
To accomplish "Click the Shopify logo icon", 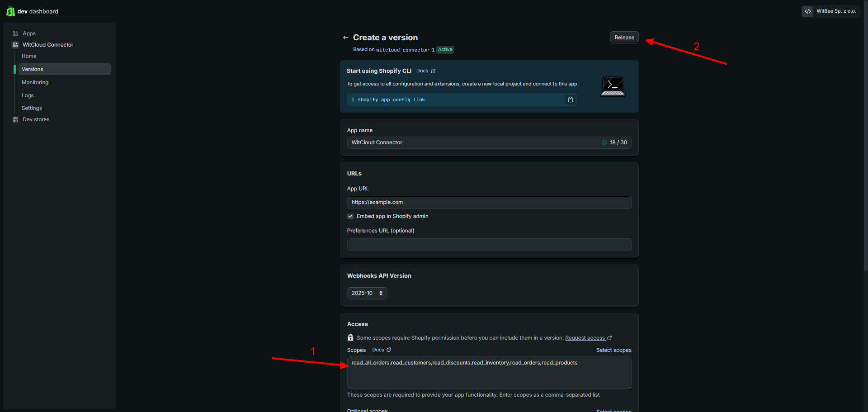I will pos(10,11).
